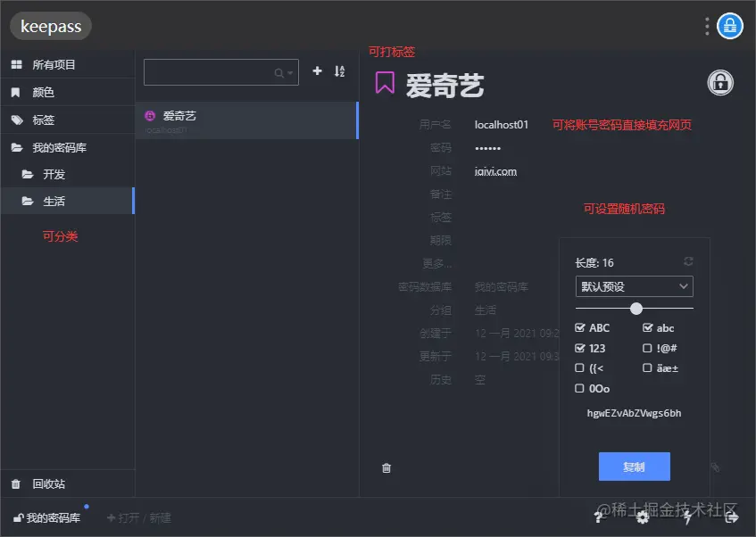The height and width of the screenshot is (537, 756).
Task: Open the 标签 section in the sidebar
Action: tap(68, 120)
